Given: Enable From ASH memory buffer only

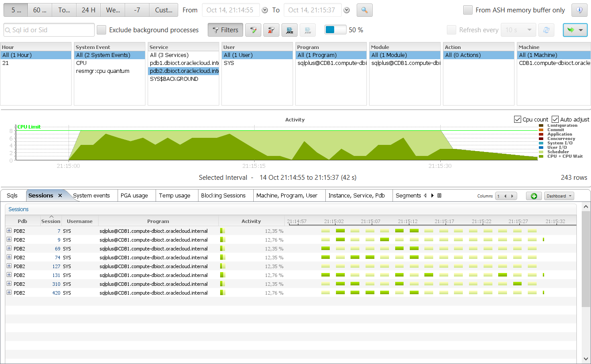Looking at the screenshot, I should (x=468, y=10).
